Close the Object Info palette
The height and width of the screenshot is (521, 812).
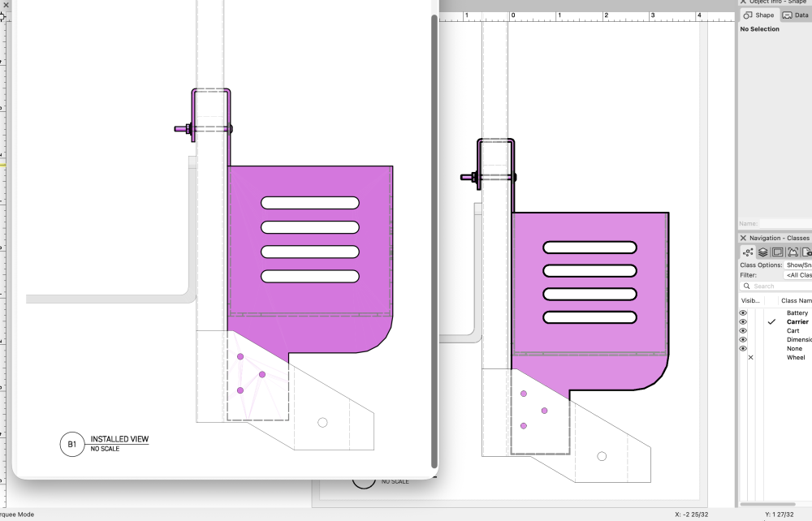point(743,2)
